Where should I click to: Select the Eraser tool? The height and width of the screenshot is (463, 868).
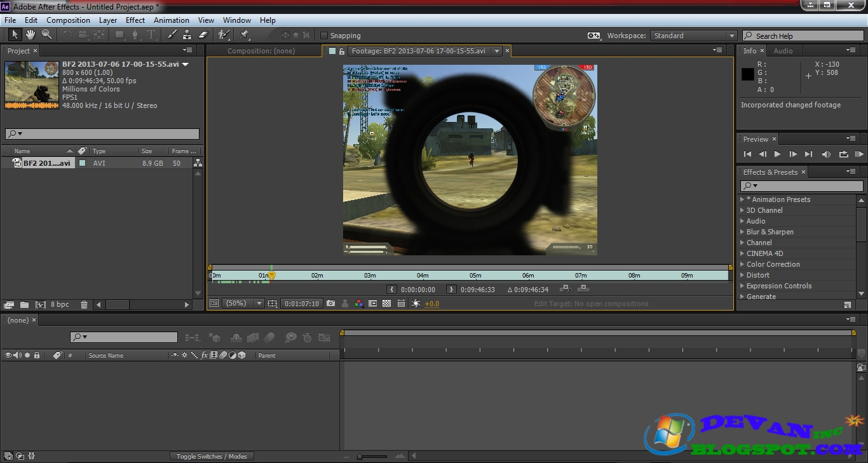pyautogui.click(x=203, y=35)
